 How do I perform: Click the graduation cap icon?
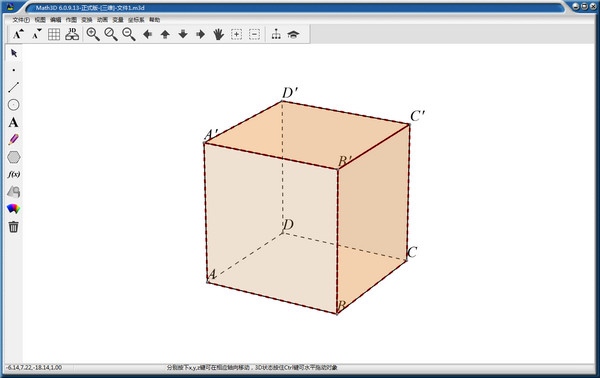pos(293,35)
